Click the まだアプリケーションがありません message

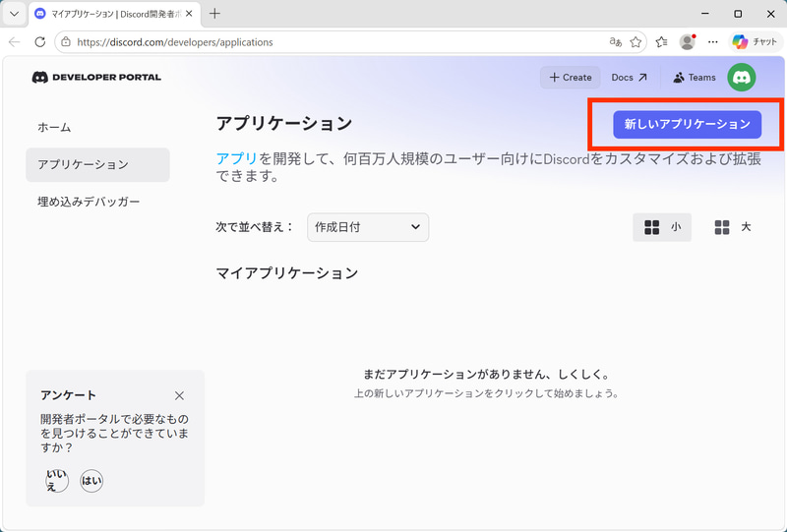pos(486,375)
